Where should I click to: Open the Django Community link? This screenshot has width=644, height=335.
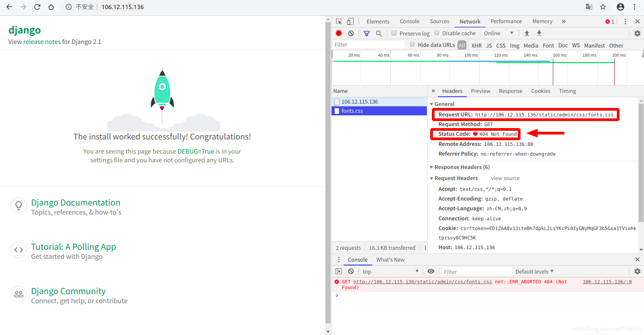(x=68, y=291)
